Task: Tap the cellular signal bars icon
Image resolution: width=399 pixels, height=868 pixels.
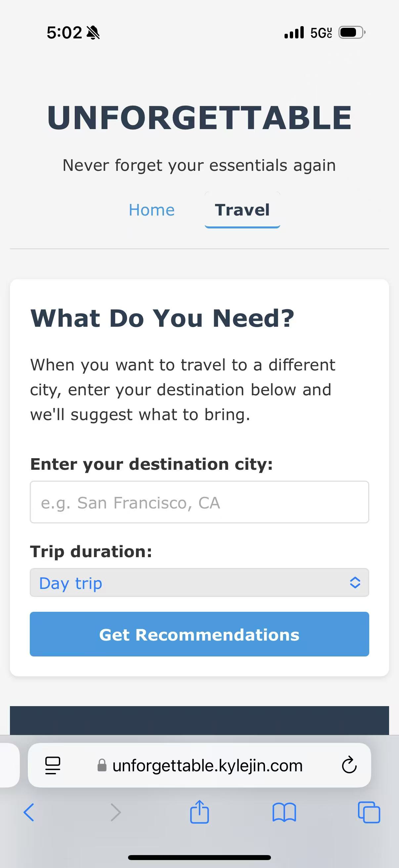Action: [294, 32]
